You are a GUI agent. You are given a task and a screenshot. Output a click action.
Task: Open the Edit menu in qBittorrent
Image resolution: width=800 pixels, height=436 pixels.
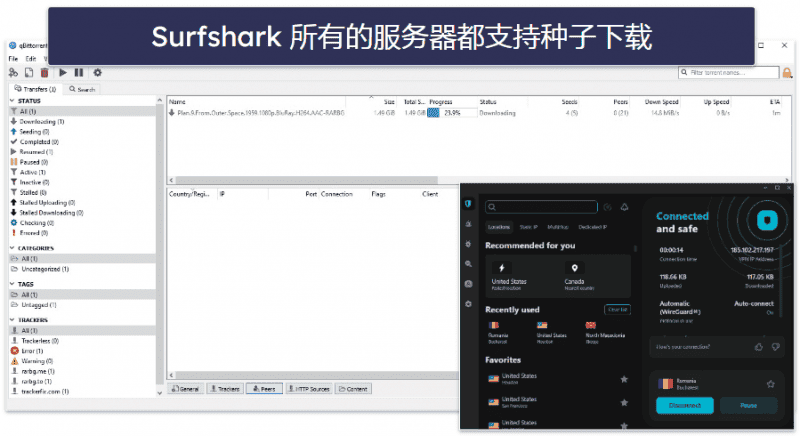click(31, 59)
